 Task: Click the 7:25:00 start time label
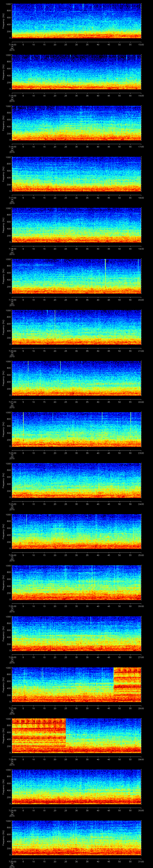click(x=12, y=606)
